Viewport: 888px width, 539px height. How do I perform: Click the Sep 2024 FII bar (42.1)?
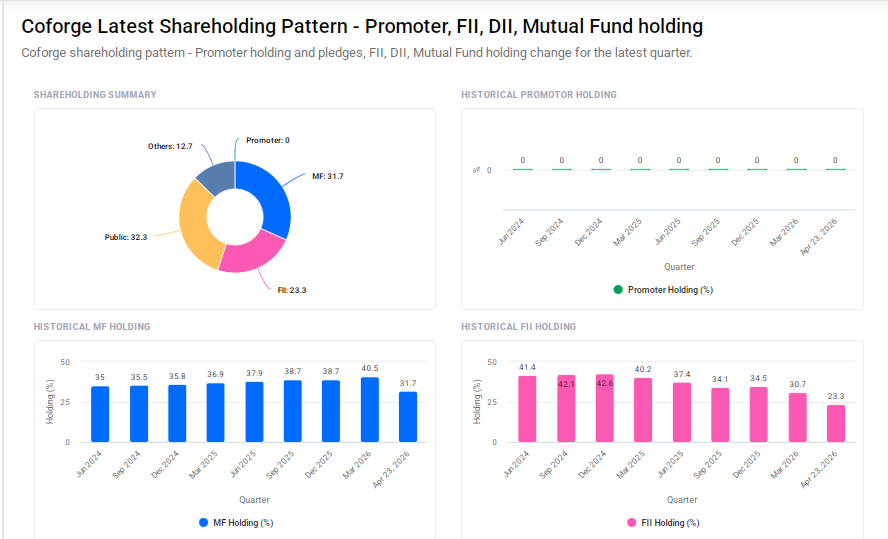566,408
